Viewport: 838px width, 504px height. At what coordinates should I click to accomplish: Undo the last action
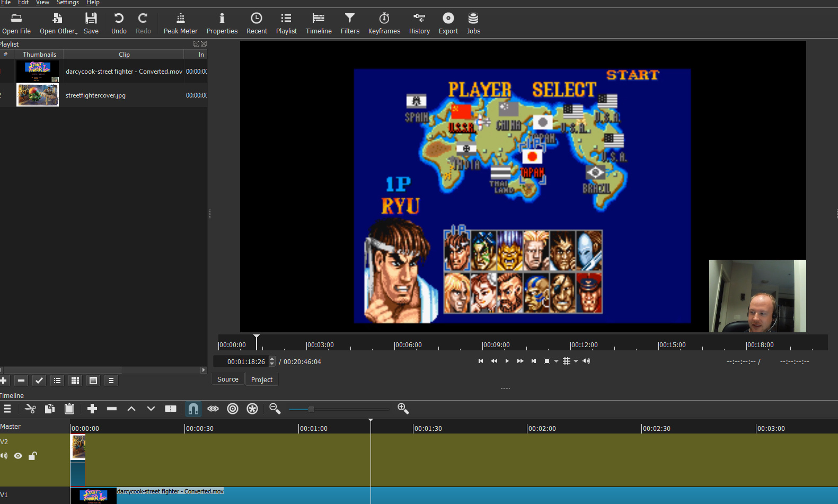tap(119, 24)
